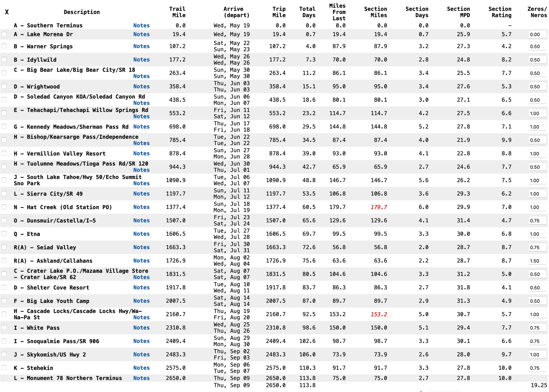Open Notes link for Hat Creek

(x=141, y=207)
